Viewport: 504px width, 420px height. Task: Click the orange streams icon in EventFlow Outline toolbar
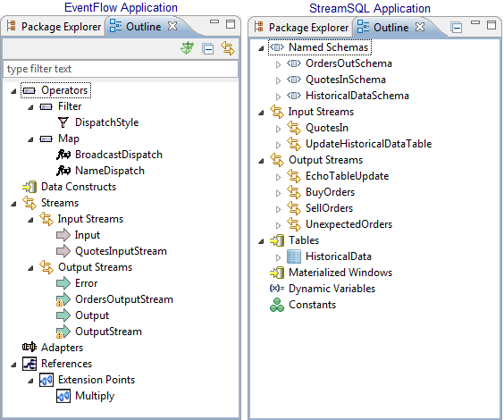click(228, 48)
